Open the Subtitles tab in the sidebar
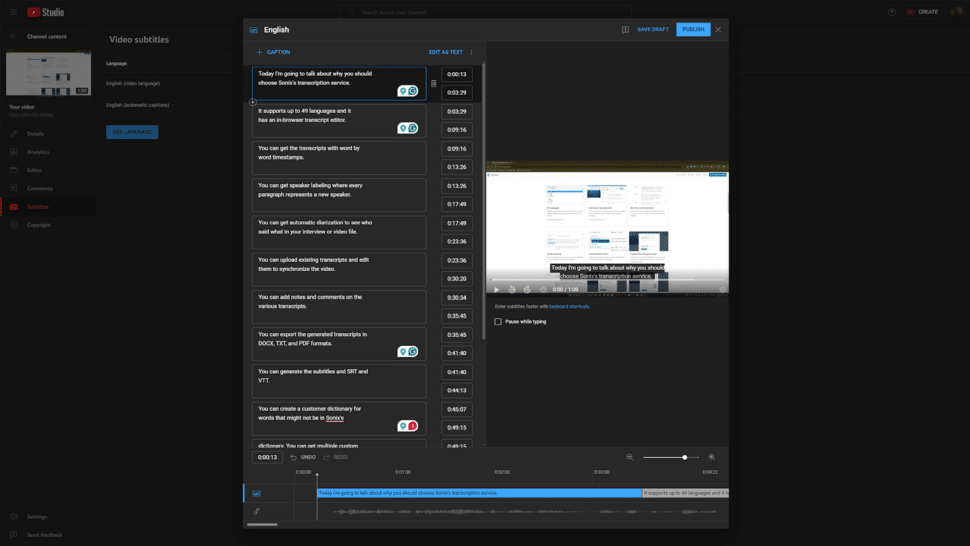Image resolution: width=970 pixels, height=546 pixels. coord(37,207)
